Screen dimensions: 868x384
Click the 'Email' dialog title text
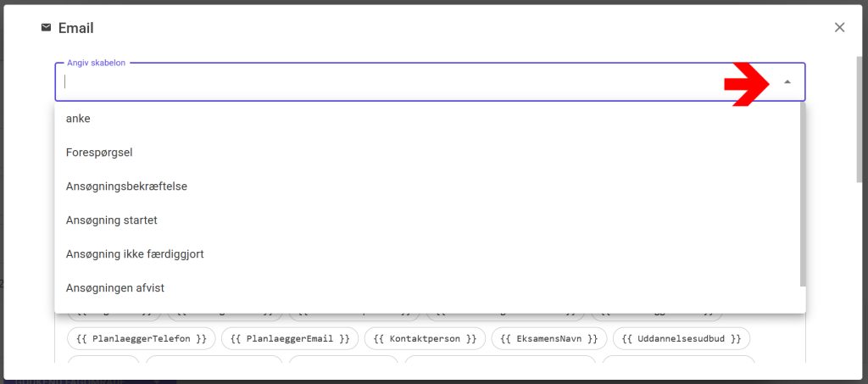75,28
